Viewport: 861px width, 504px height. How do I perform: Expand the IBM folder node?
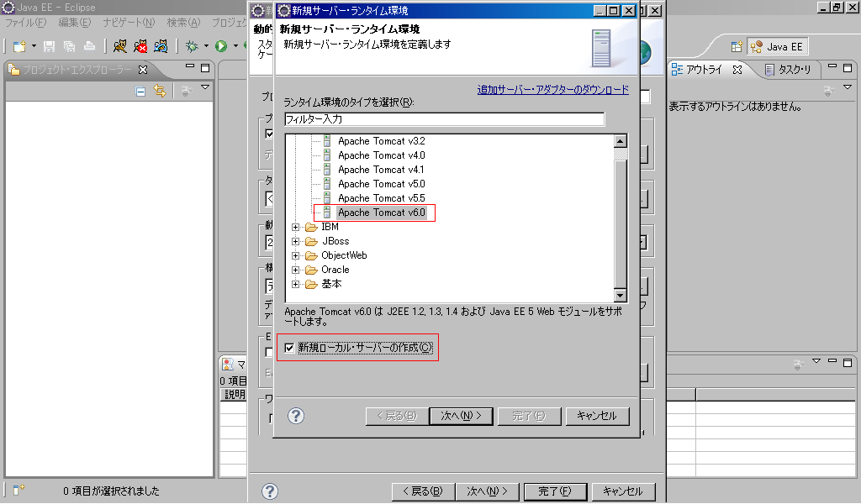[x=295, y=227]
